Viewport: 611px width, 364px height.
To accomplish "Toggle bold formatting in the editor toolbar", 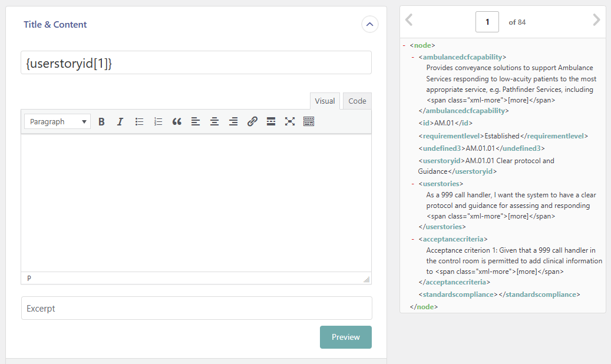I will pyautogui.click(x=101, y=121).
